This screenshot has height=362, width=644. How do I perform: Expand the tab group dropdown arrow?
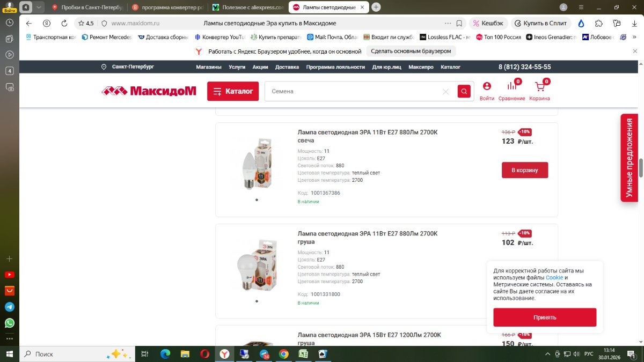tap(39, 8)
